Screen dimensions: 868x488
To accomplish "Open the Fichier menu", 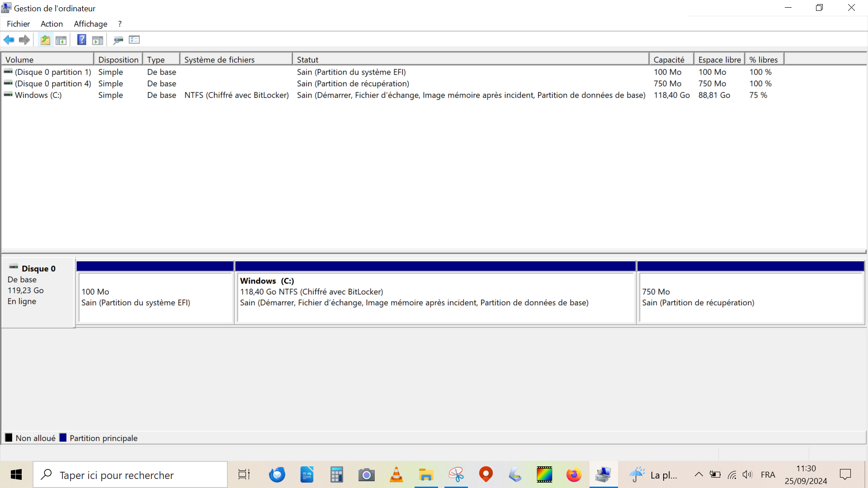I will click(18, 24).
